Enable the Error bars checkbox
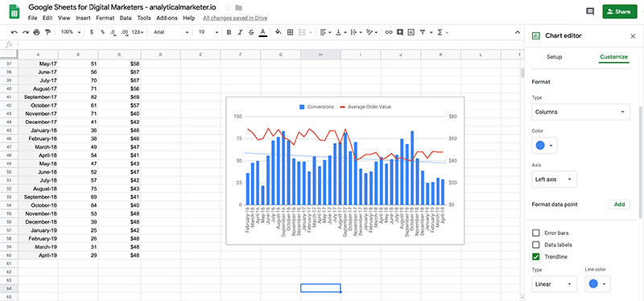 (x=535, y=233)
